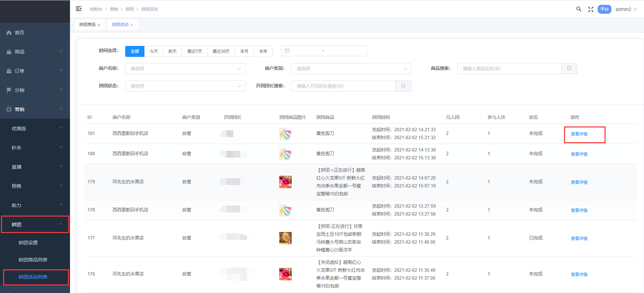Screen dimensions: 644x293
Task: Select the 最近7天 time filter
Action: [x=195, y=51]
